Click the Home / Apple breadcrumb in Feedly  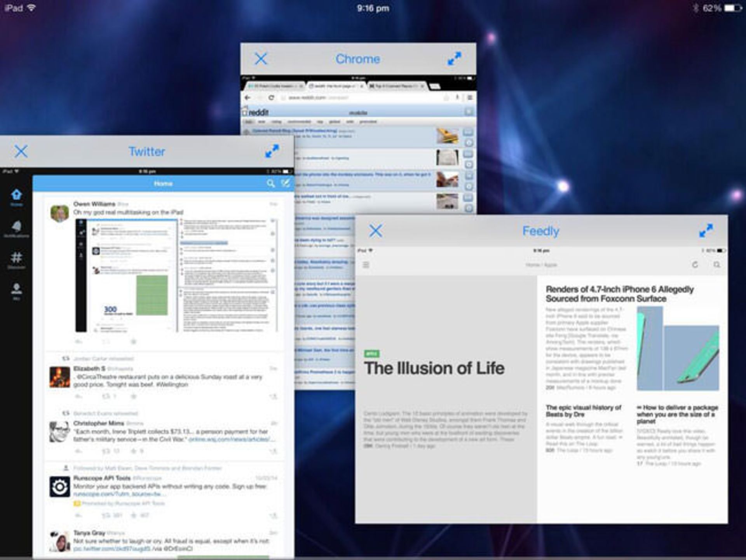click(541, 265)
